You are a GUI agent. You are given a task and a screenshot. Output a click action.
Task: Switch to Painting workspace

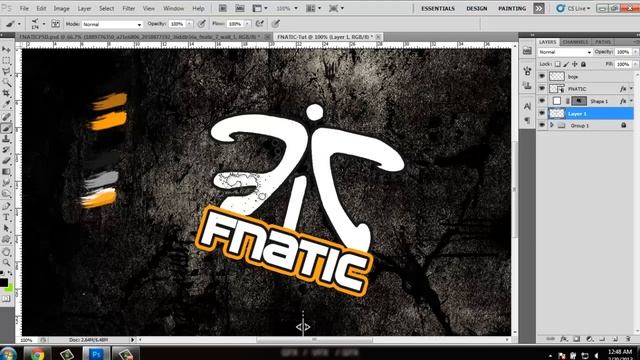point(512,8)
